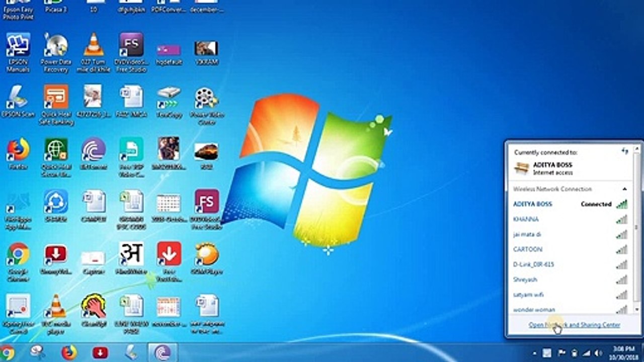
Task: Open the EPSON Manuals desktop icon
Action: (18, 52)
